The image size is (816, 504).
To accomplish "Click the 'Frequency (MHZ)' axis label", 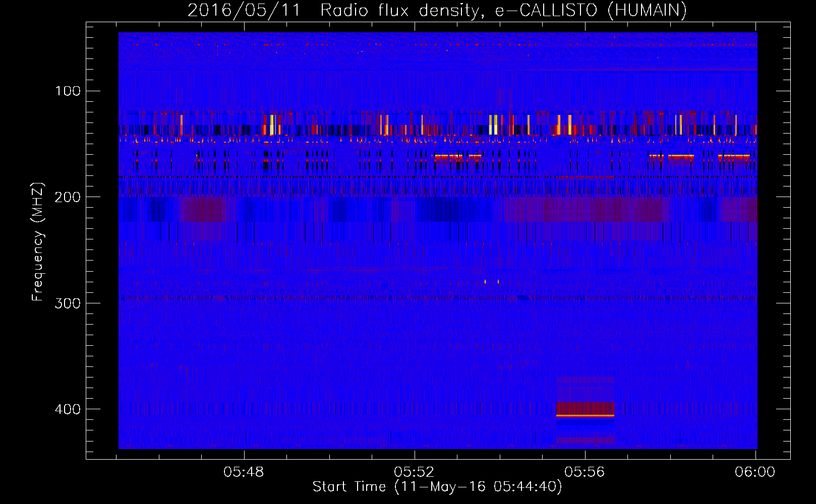I will pos(38,242).
